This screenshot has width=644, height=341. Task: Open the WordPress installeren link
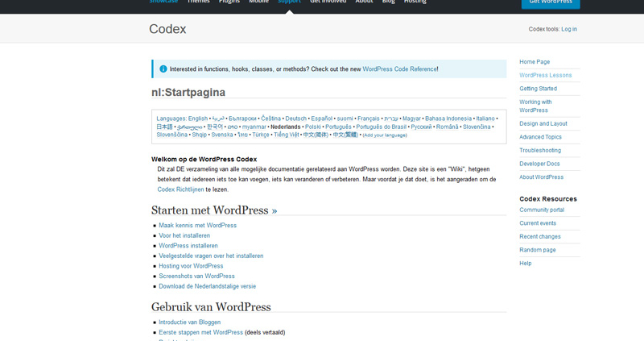(188, 246)
